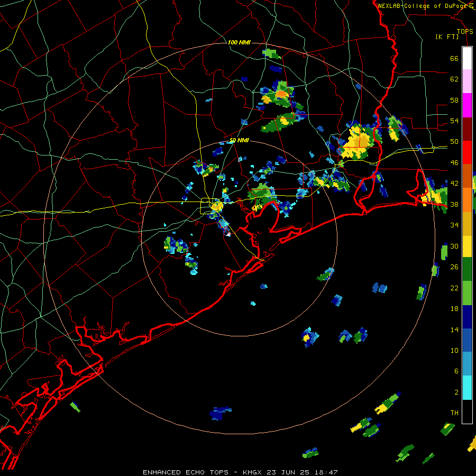Select the "58" scale value

(454, 100)
